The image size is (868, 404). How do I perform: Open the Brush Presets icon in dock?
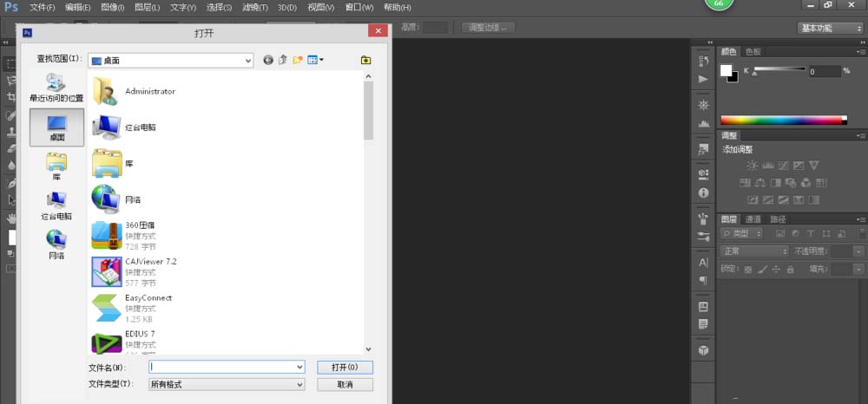(x=703, y=237)
